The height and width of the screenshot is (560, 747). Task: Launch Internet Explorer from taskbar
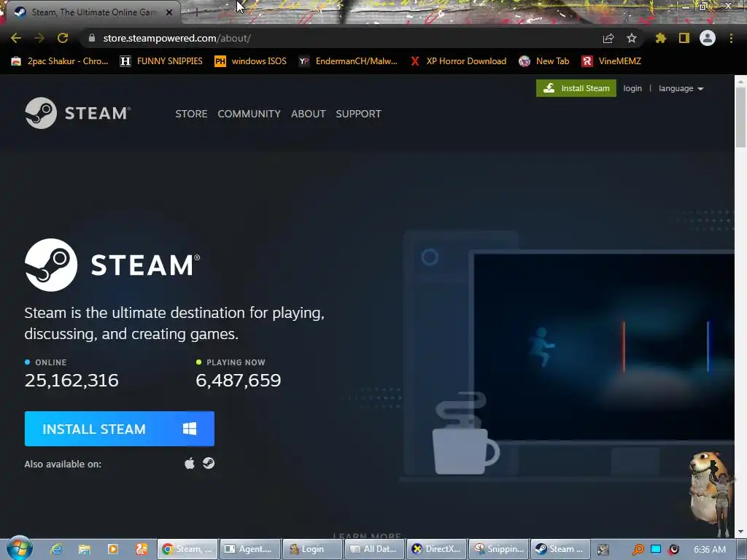click(56, 549)
